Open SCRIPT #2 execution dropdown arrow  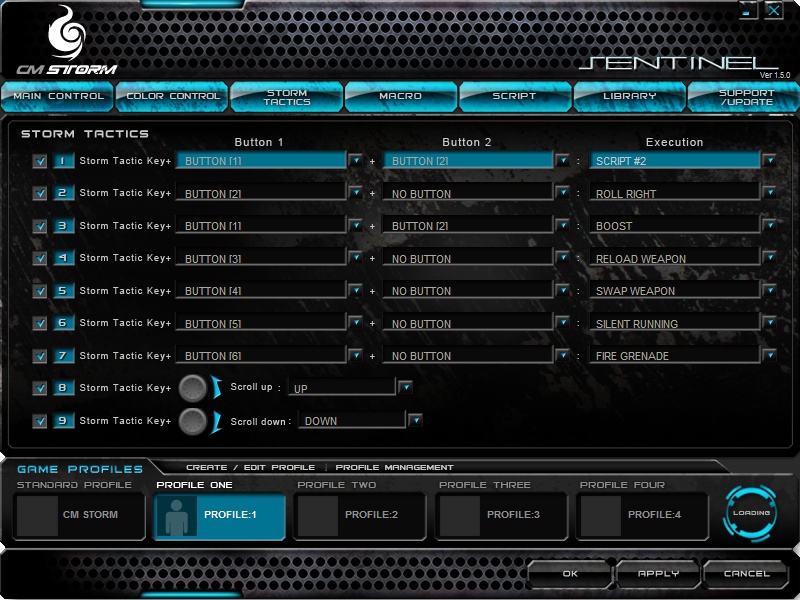point(769,160)
